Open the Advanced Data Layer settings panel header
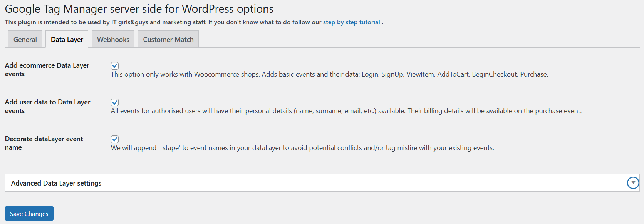 (x=322, y=183)
